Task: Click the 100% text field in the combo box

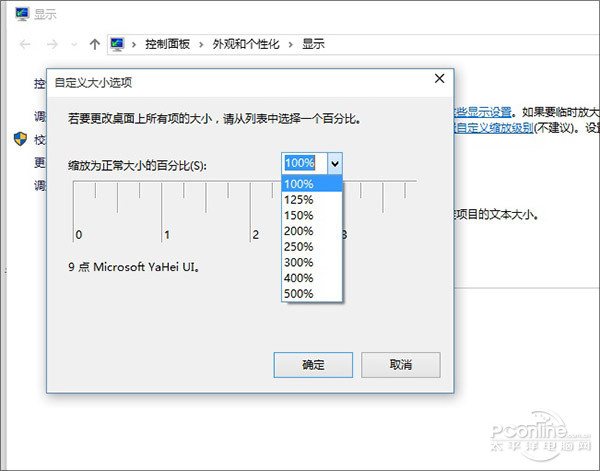Action: click(303, 163)
